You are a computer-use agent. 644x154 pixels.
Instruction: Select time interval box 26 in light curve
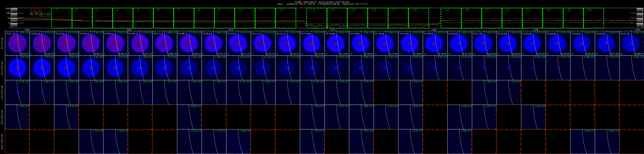click(594, 18)
